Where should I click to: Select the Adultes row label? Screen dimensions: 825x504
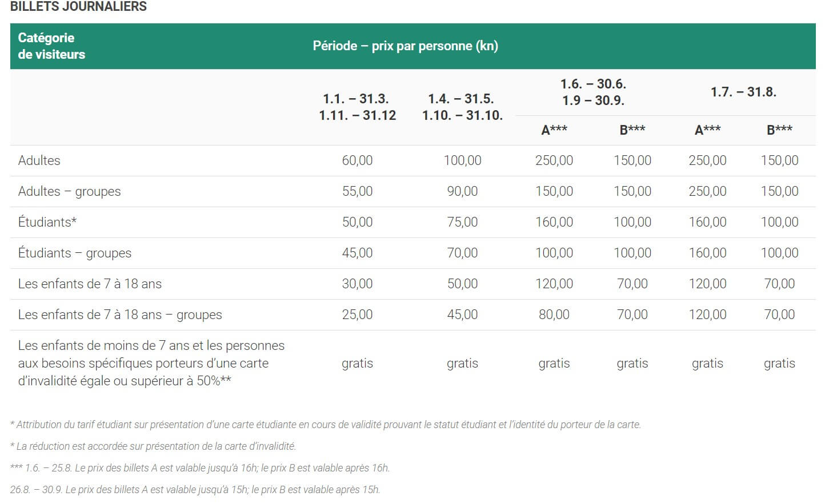(39, 160)
